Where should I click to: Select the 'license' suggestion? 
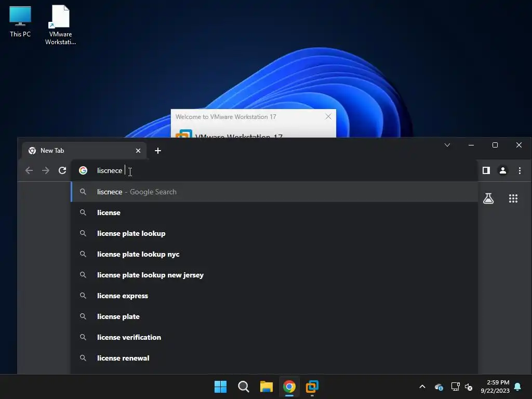pyautogui.click(x=274, y=212)
